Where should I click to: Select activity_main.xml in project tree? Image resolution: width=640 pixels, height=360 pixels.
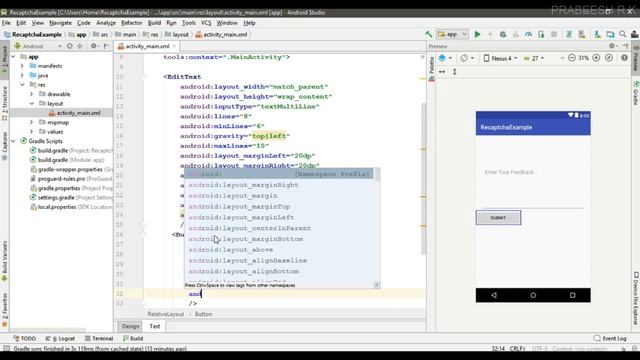point(78,113)
